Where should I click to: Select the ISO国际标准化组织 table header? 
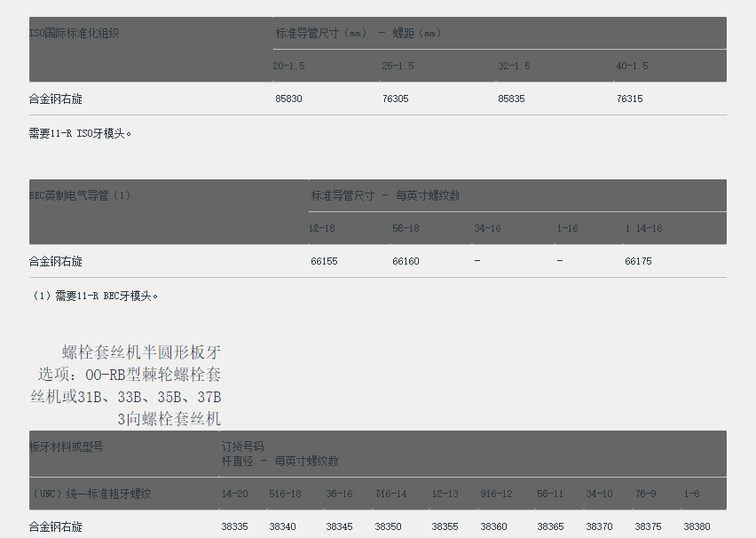(75, 34)
